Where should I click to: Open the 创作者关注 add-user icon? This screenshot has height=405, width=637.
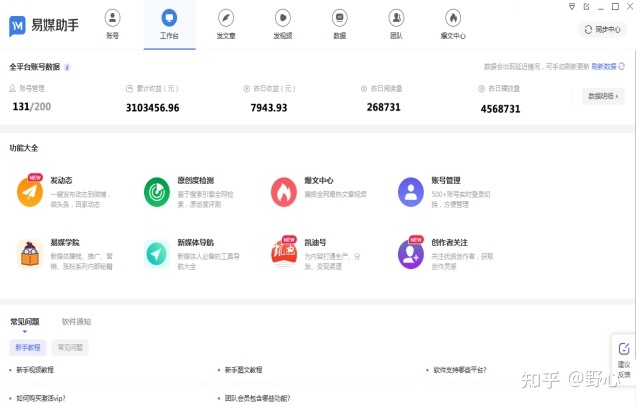411,253
